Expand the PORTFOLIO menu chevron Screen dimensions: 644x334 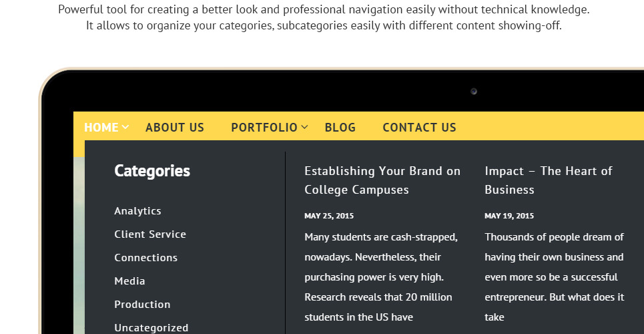coord(304,128)
